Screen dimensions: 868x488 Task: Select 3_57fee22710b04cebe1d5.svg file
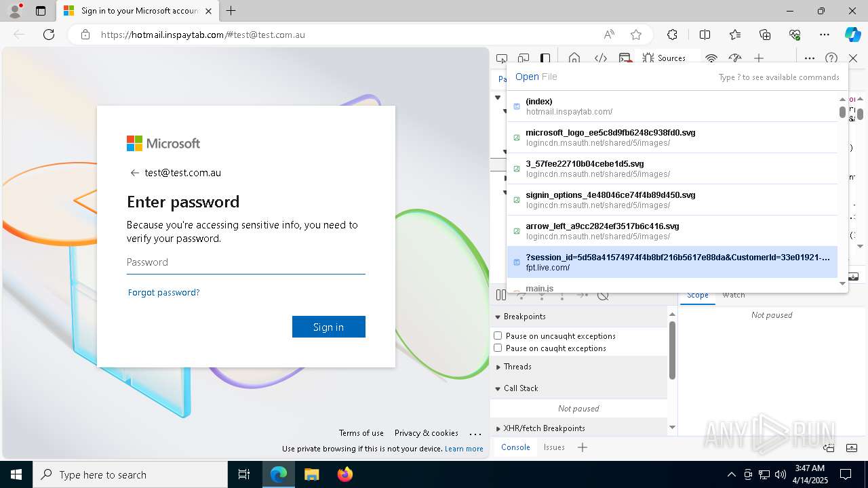672,169
